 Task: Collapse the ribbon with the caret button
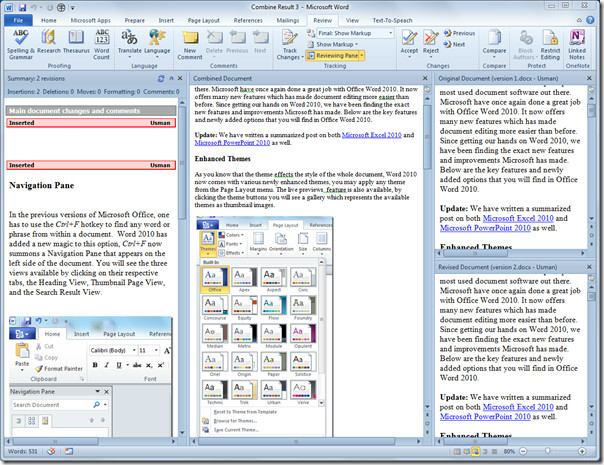pyautogui.click(x=579, y=20)
